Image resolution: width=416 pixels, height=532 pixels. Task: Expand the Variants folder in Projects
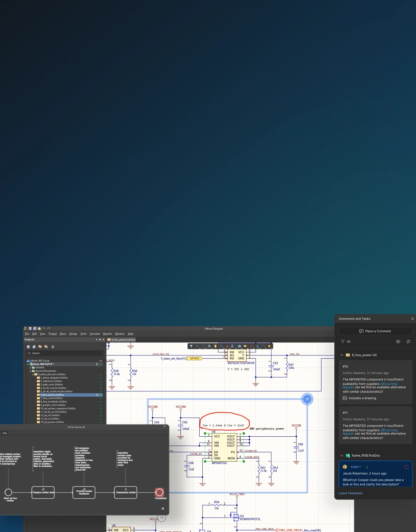point(30,368)
